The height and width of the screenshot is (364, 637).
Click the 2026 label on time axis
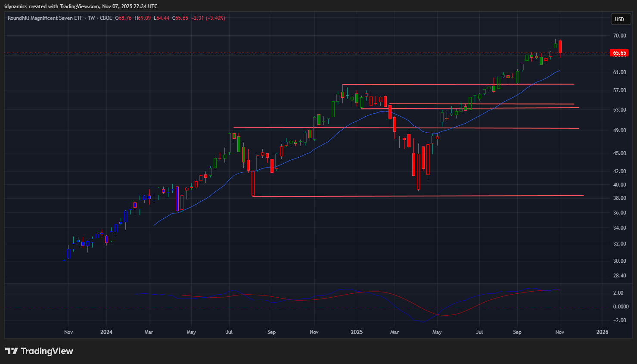coord(602,332)
